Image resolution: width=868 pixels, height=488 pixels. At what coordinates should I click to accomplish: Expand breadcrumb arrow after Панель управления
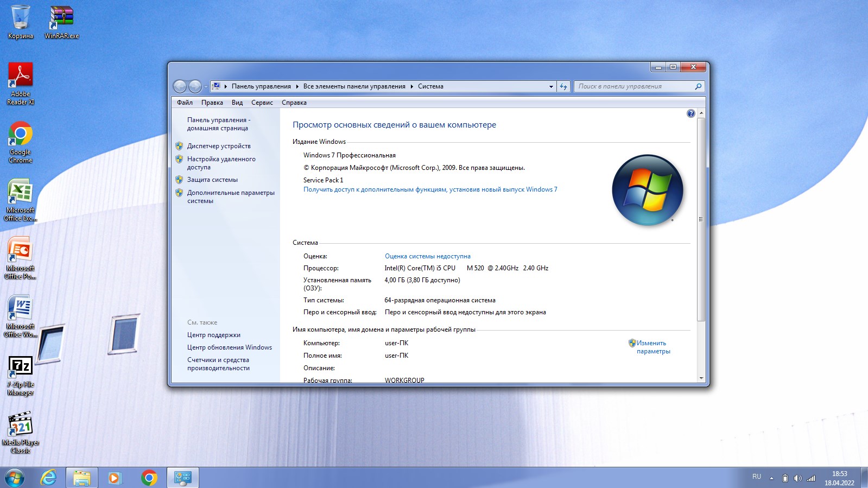tap(297, 86)
